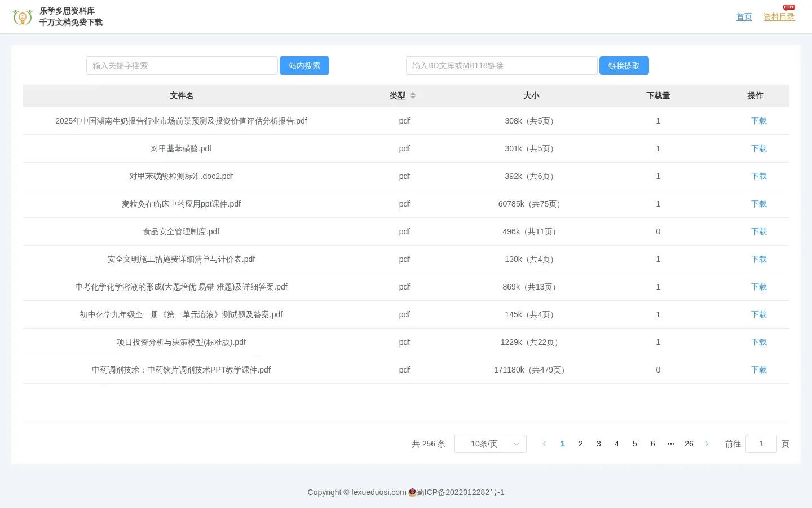812x508 pixels.
Task: Download 初中化学九年级全一册 pdf via 下载
Action: [x=759, y=314]
